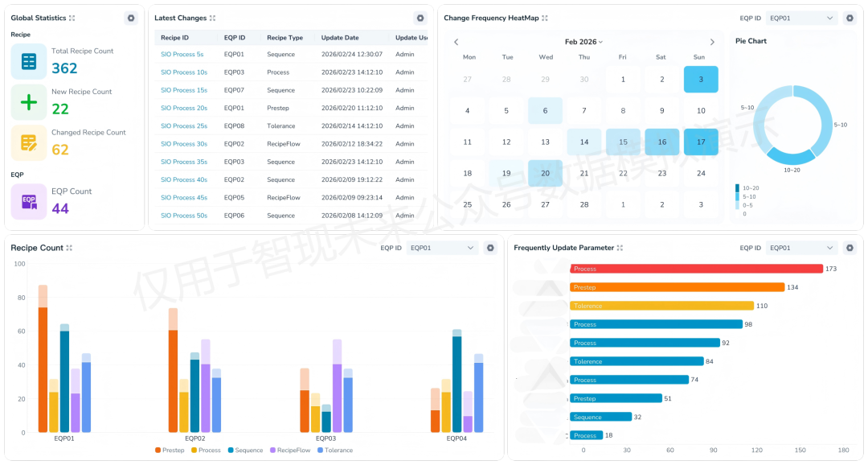Select February 17 in the heatmap calendar

pos(701,142)
